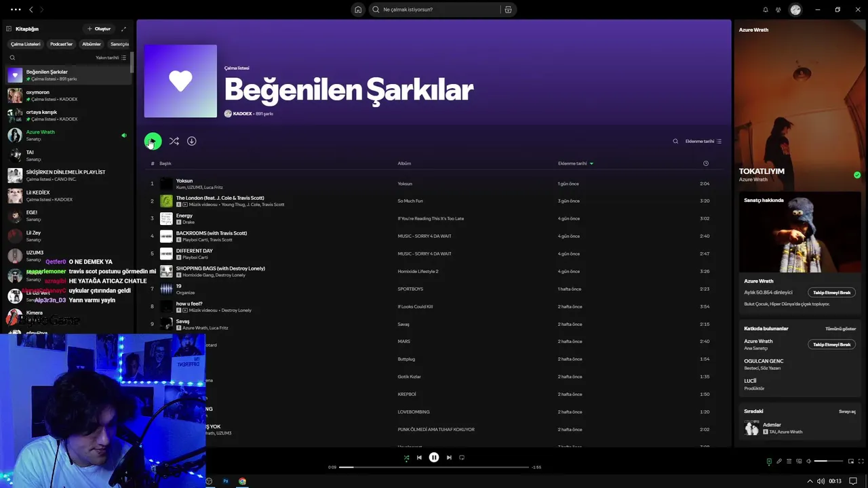Open Chrome in Windows taskbar

tap(242, 481)
